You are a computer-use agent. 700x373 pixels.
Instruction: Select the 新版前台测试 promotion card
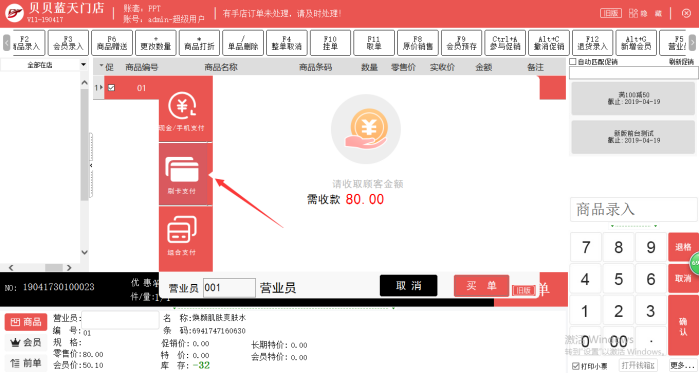[x=633, y=137]
